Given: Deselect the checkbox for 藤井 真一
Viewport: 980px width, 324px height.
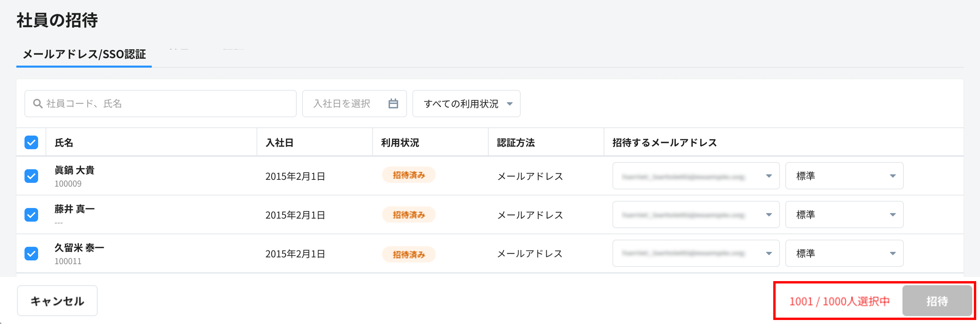Looking at the screenshot, I should (x=31, y=214).
